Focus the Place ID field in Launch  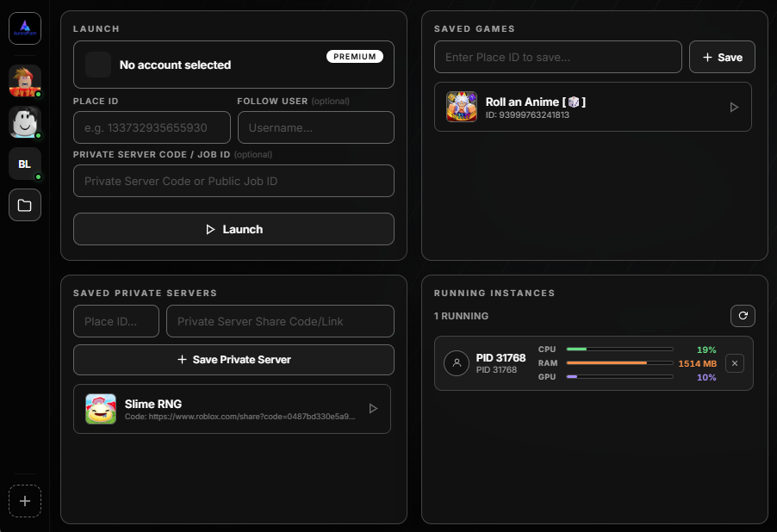[152, 127]
